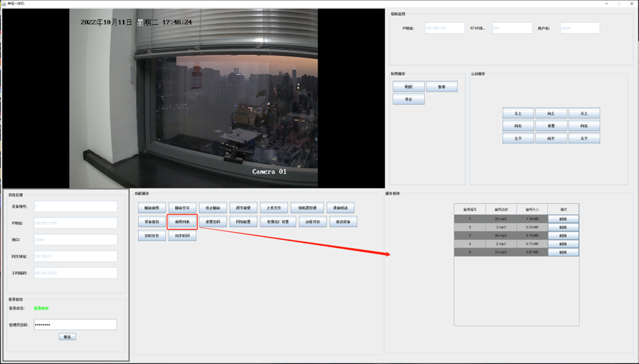639x364 pixels.
Task: Move the PTZ with the 左上 up-left button
Action: 518,113
